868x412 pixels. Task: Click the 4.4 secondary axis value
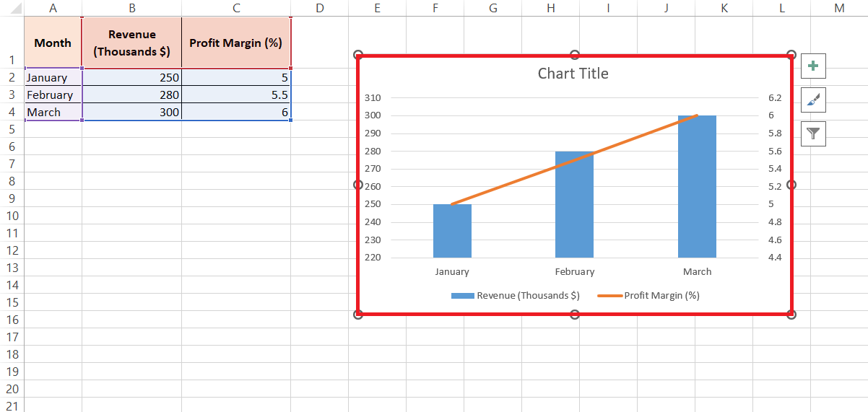776,258
